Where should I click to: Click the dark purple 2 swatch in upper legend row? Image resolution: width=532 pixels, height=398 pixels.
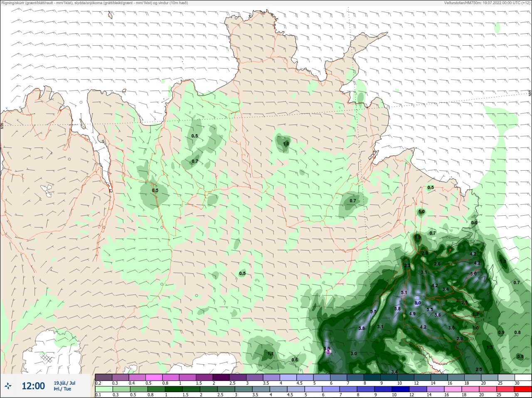coord(222,377)
